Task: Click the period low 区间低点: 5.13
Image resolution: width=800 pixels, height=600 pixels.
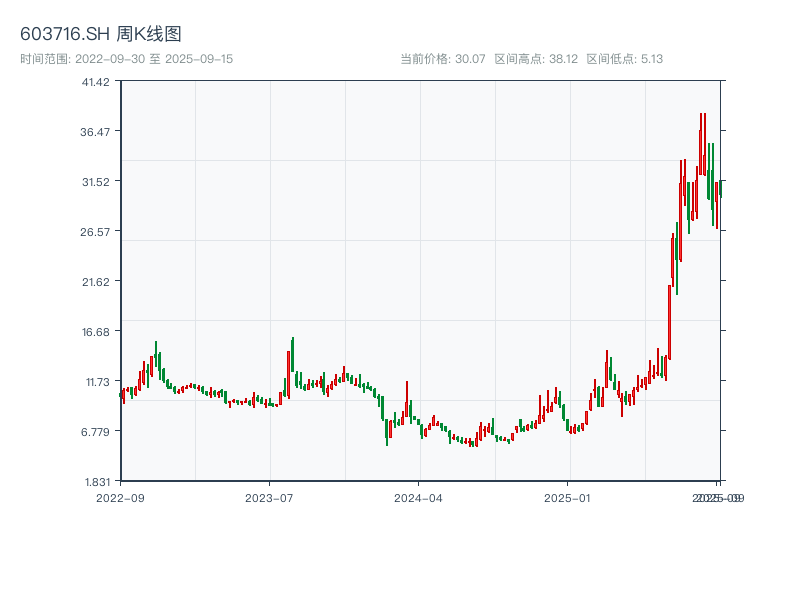Action: [x=624, y=59]
